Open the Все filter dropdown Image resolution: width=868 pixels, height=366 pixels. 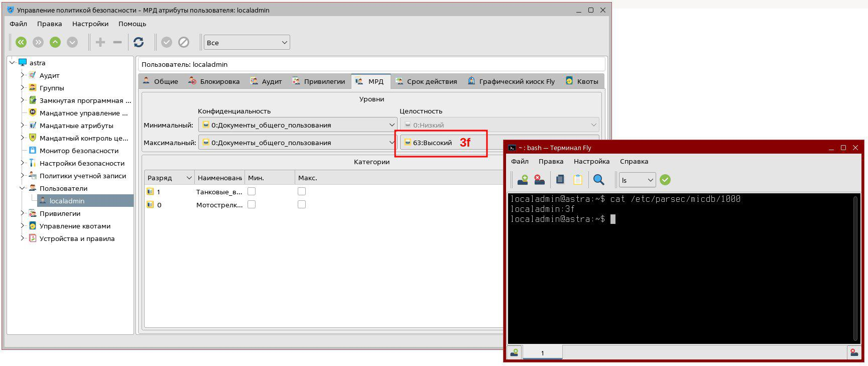tap(246, 43)
